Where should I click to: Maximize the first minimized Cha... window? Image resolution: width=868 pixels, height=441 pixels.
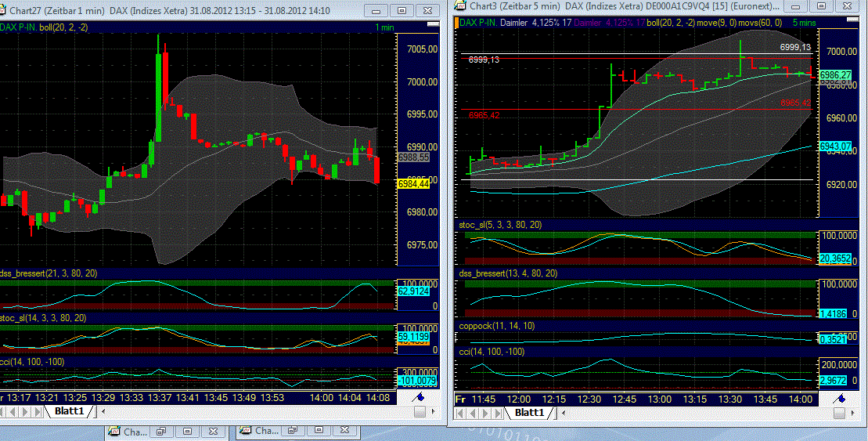[187, 432]
